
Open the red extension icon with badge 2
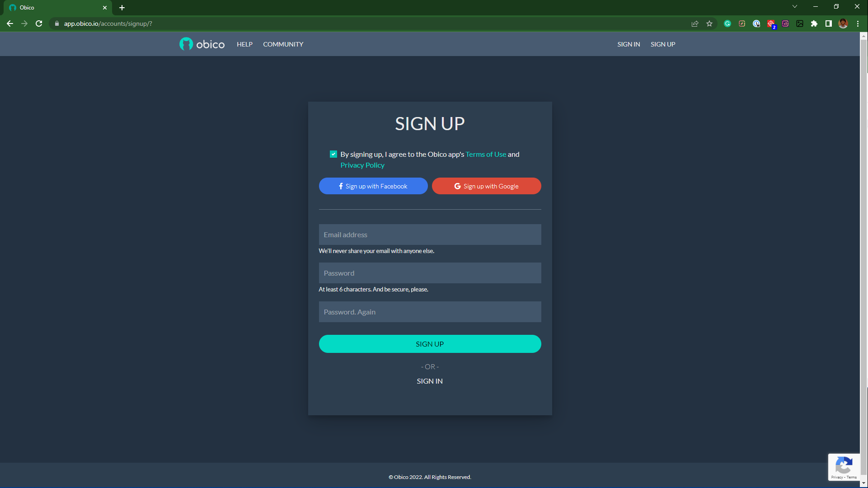[x=771, y=23]
